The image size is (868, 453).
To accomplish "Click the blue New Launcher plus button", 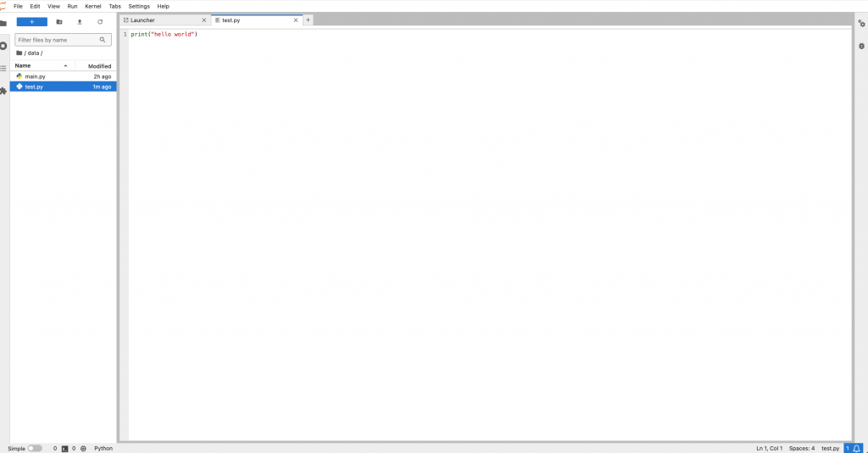I will [x=31, y=22].
